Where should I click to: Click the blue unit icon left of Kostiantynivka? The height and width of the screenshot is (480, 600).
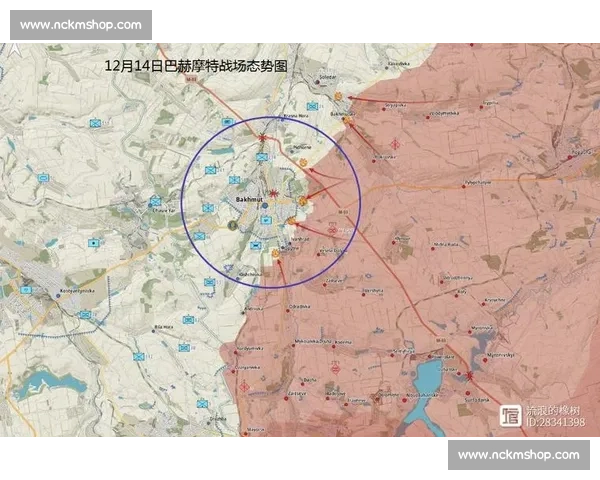pyautogui.click(x=26, y=290)
